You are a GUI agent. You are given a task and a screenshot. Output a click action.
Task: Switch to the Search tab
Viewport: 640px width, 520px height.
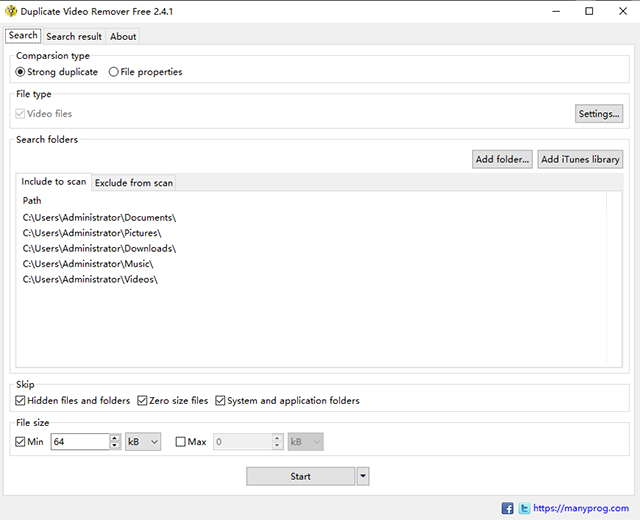23,36
